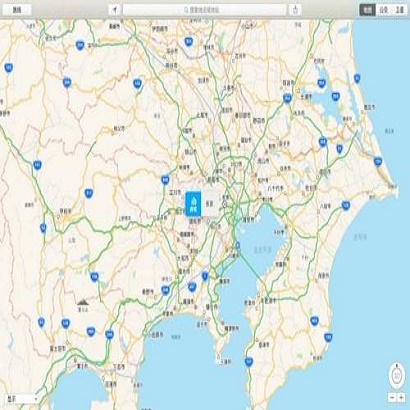
Task: Zoom out with the minus button
Action: click(x=392, y=397)
